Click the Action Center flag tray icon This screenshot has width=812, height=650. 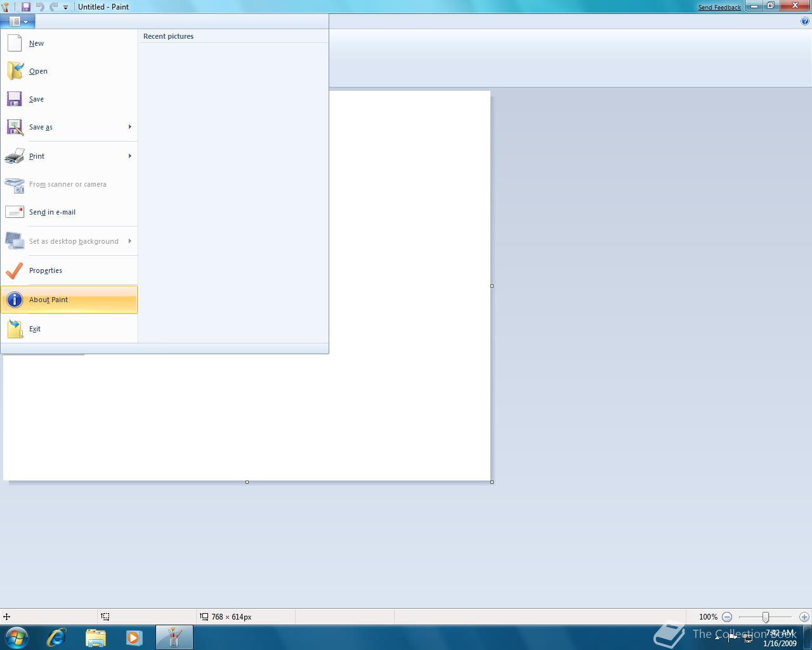pos(733,637)
